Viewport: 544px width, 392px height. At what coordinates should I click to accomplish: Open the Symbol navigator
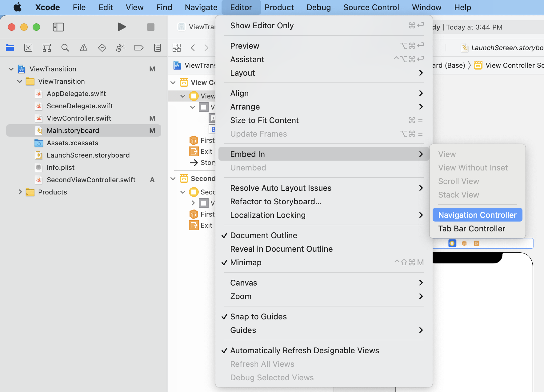pyautogui.click(x=47, y=48)
